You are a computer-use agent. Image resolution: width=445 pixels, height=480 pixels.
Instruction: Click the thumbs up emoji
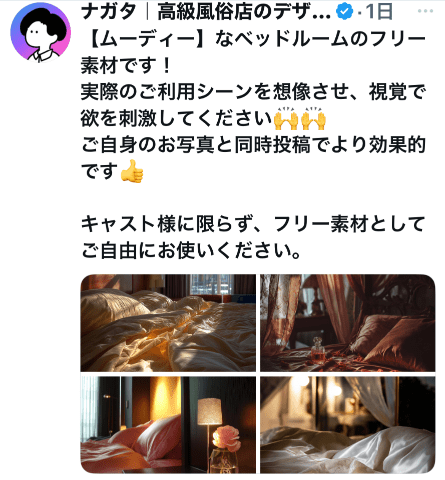coord(132,171)
